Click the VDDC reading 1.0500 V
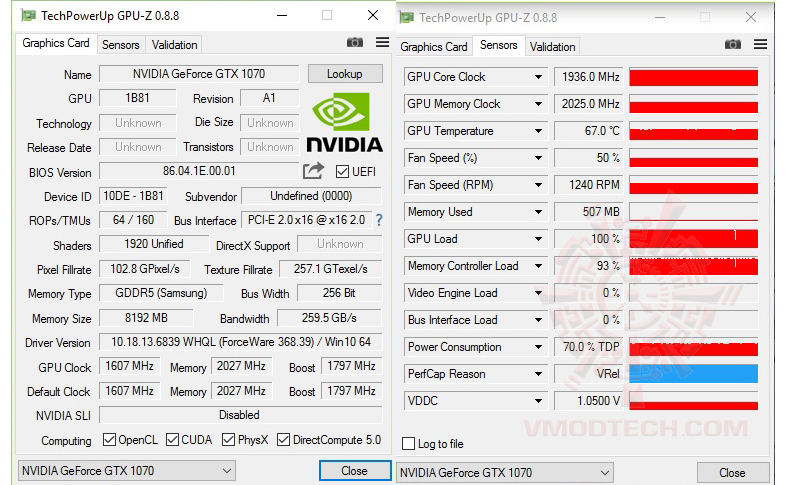 click(590, 401)
